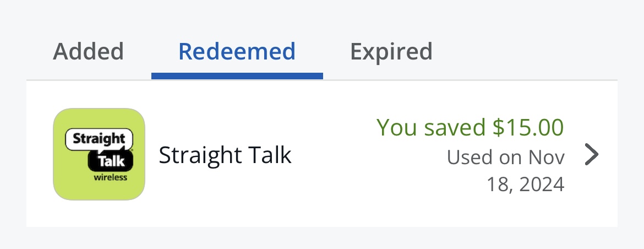Click the '18, 2024' date text
Viewport: 644px width, 249px height.
pyautogui.click(x=525, y=185)
